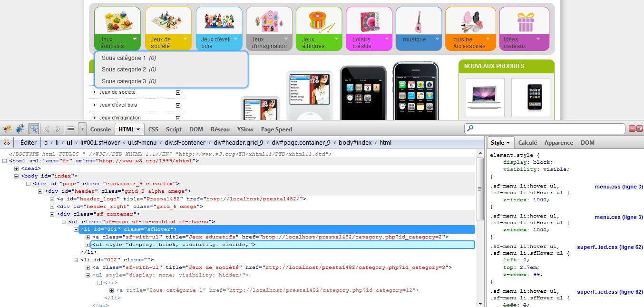
Task: Click the NOUVEAUX PRODUITS heading
Action: pyautogui.click(x=494, y=66)
